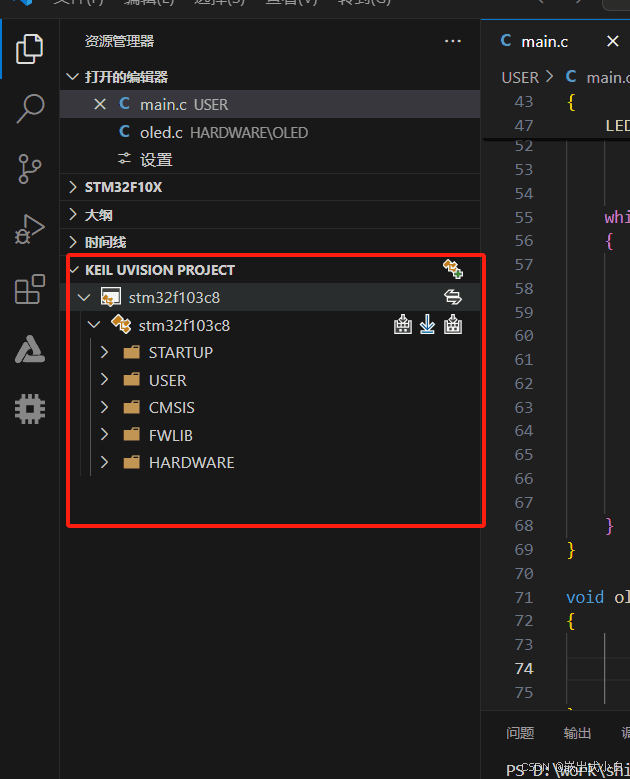
Task: Open the 问题 panel tab
Action: (520, 733)
